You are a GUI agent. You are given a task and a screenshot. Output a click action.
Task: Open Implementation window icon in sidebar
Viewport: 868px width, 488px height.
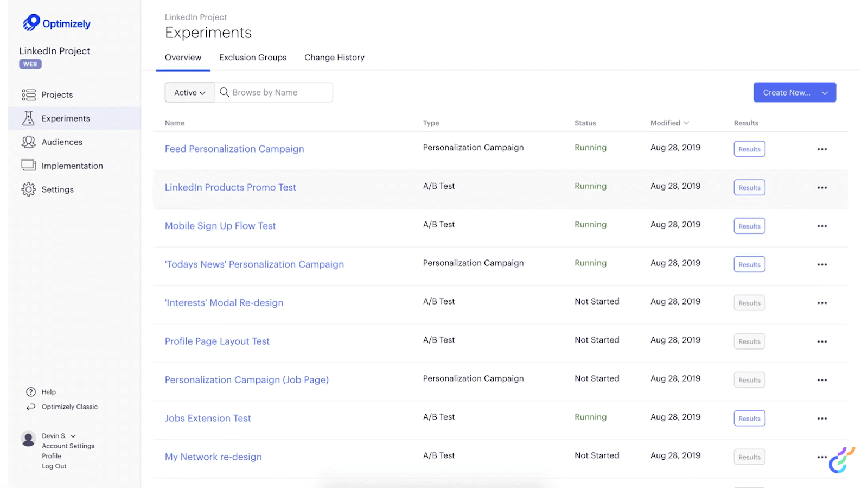[29, 165]
